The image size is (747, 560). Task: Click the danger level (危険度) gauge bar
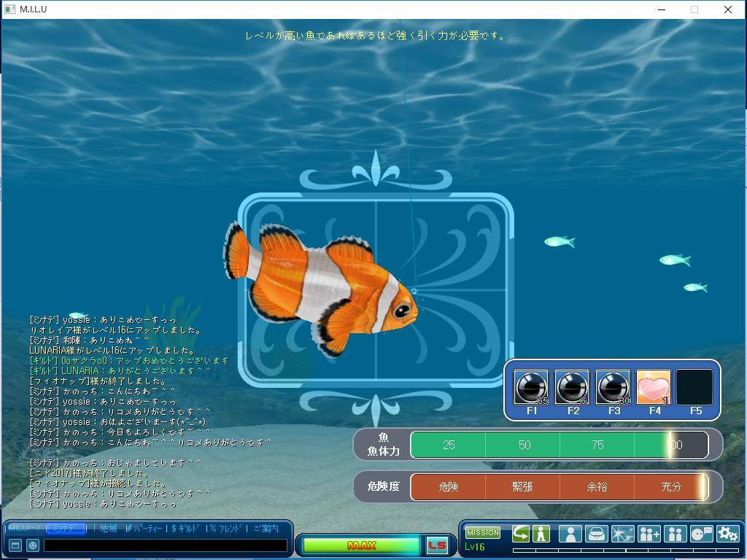tap(560, 486)
